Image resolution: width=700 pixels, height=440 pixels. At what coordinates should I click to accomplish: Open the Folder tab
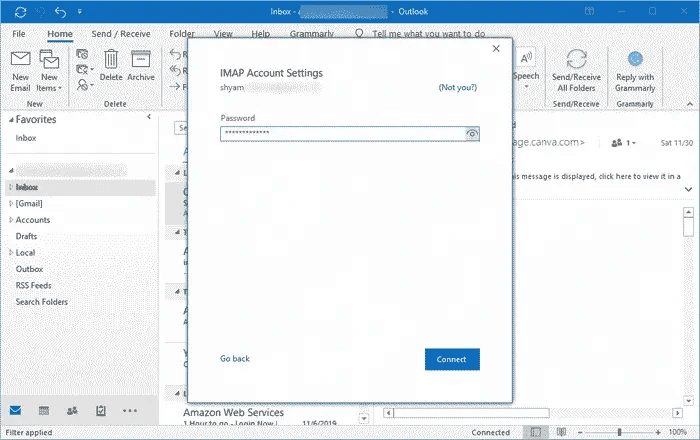(182, 34)
